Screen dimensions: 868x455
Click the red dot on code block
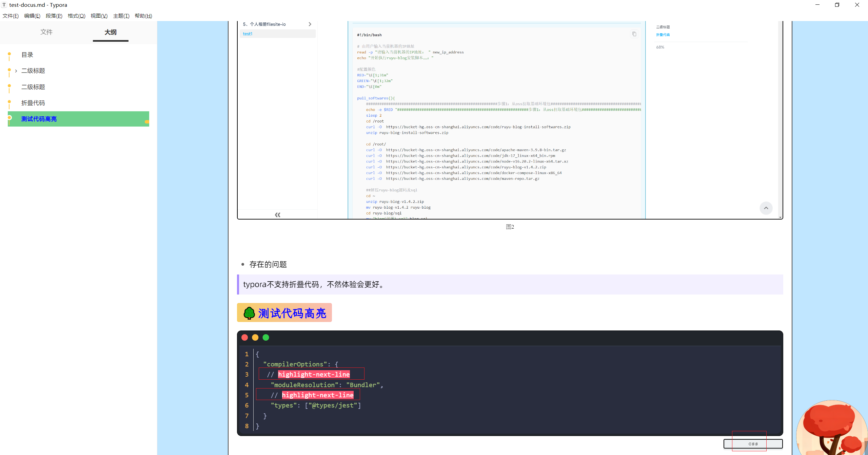coord(244,337)
